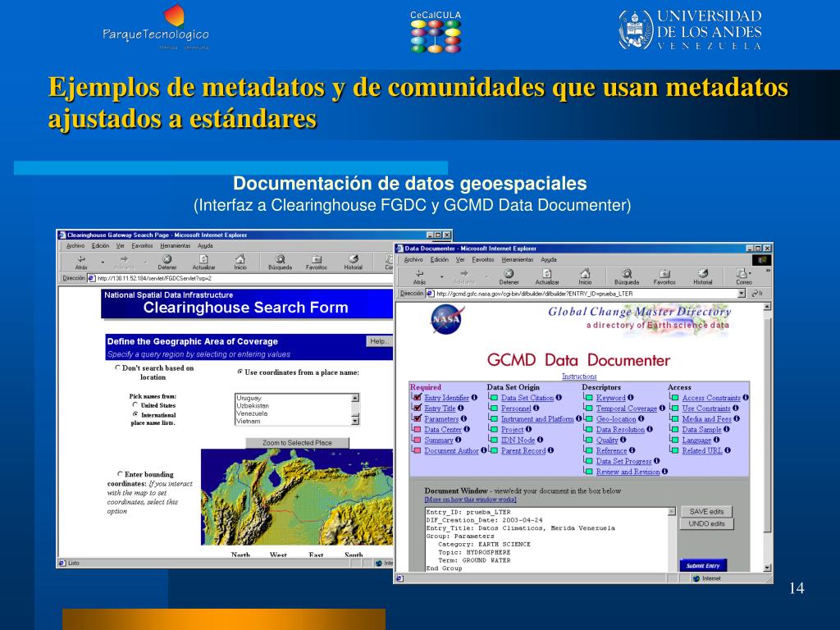This screenshot has width=840, height=630.
Task: Select Enter bounding coordinates option
Action: (x=120, y=473)
